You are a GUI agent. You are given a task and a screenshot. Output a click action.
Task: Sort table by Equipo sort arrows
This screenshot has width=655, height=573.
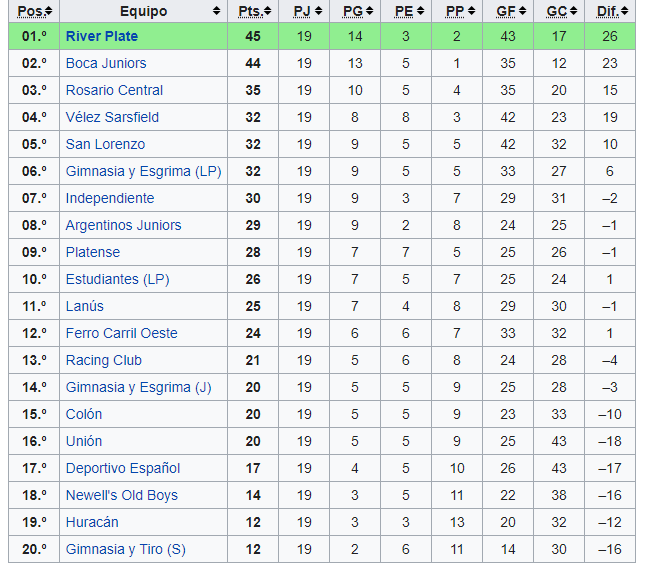pos(216,11)
